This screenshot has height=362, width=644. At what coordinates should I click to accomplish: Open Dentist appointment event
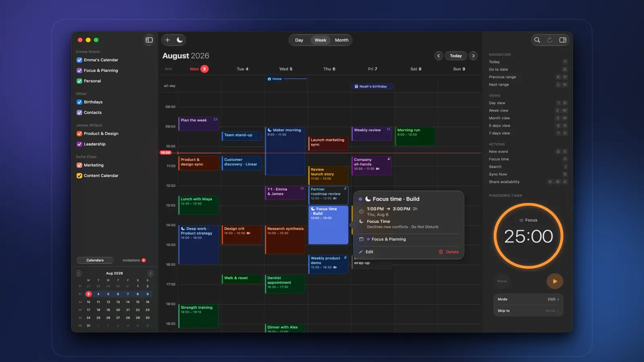pos(285,284)
